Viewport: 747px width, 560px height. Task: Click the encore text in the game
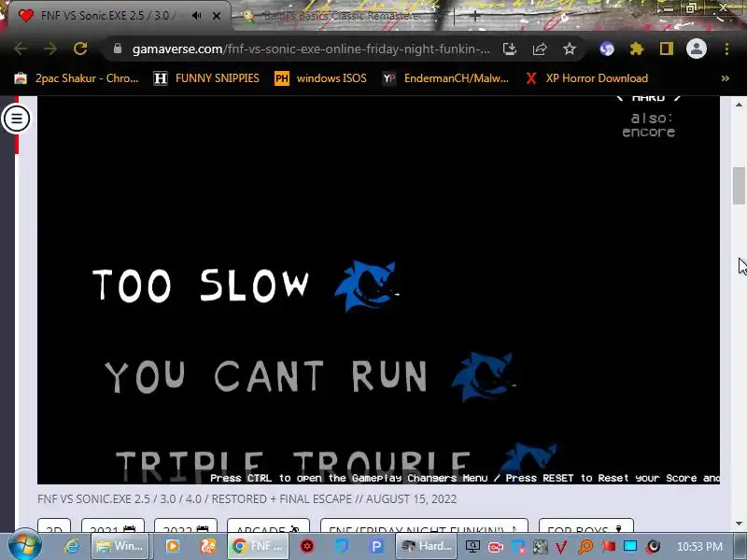pyautogui.click(x=648, y=132)
